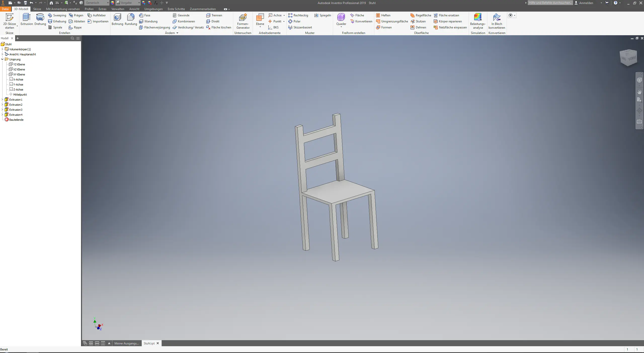This screenshot has height=353, width=644.
Task: Switch to the Skizze ribbon tab
Action: click(x=37, y=9)
